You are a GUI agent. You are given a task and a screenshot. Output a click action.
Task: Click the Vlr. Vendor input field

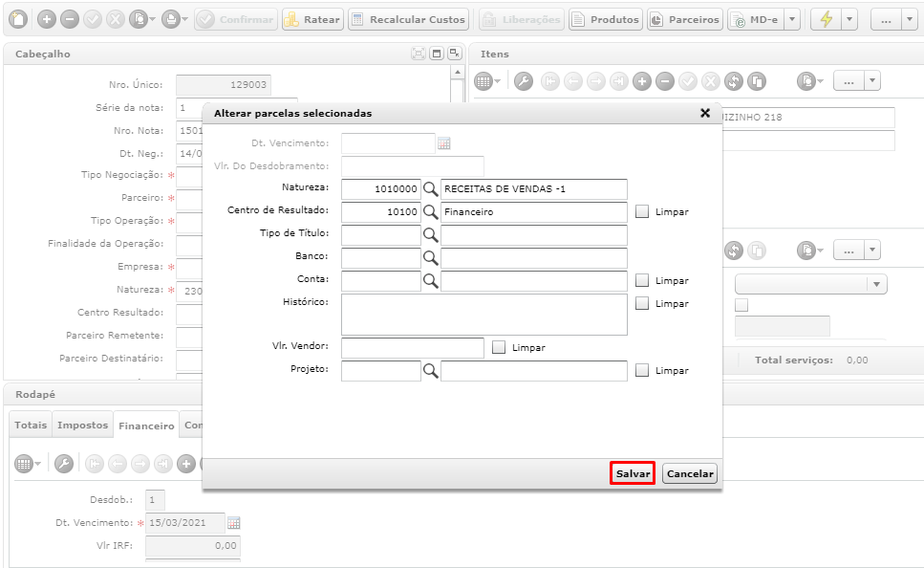pos(413,348)
